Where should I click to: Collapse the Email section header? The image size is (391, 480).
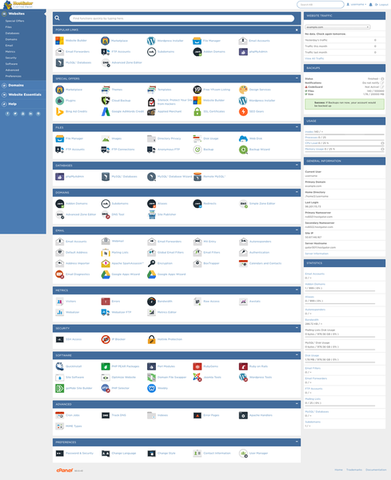[x=297, y=230]
